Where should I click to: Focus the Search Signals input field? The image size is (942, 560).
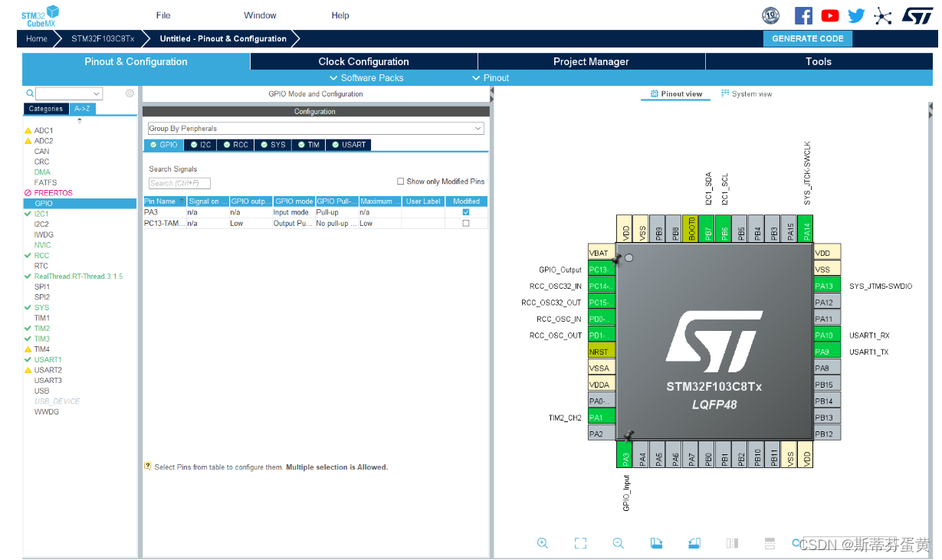click(x=179, y=183)
